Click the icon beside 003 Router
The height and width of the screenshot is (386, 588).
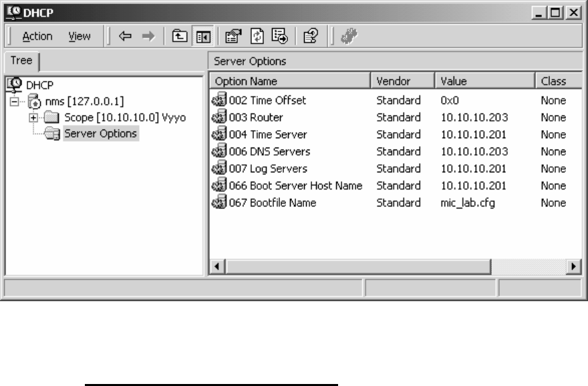219,117
